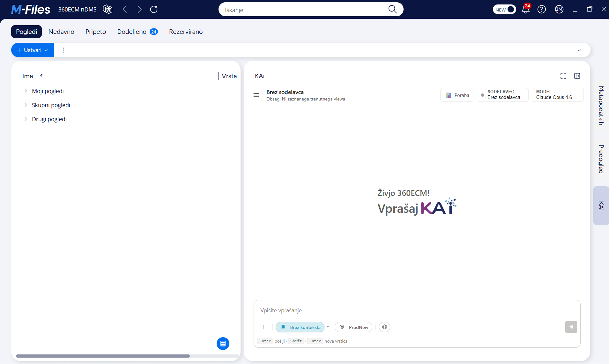This screenshot has width=609, height=364.
Task: Open the Predogled side tab
Action: [x=601, y=159]
